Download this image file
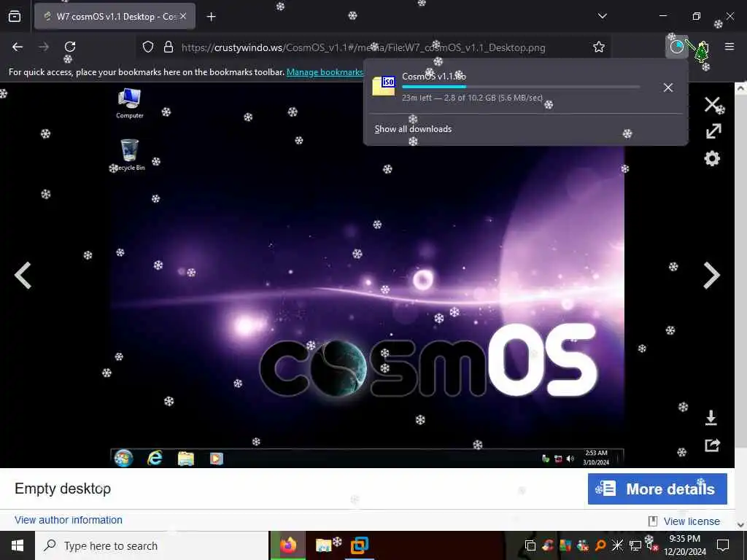Viewport: 747px width, 560px height. click(x=711, y=418)
